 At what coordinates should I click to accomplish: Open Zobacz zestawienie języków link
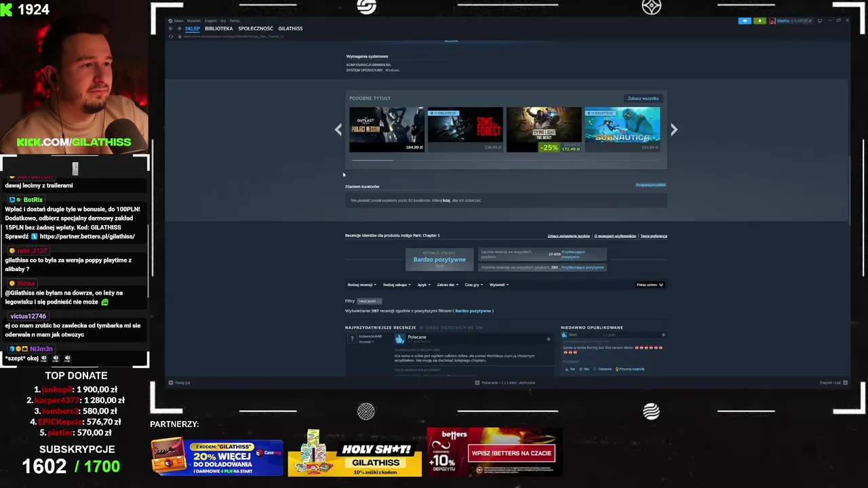[568, 236]
